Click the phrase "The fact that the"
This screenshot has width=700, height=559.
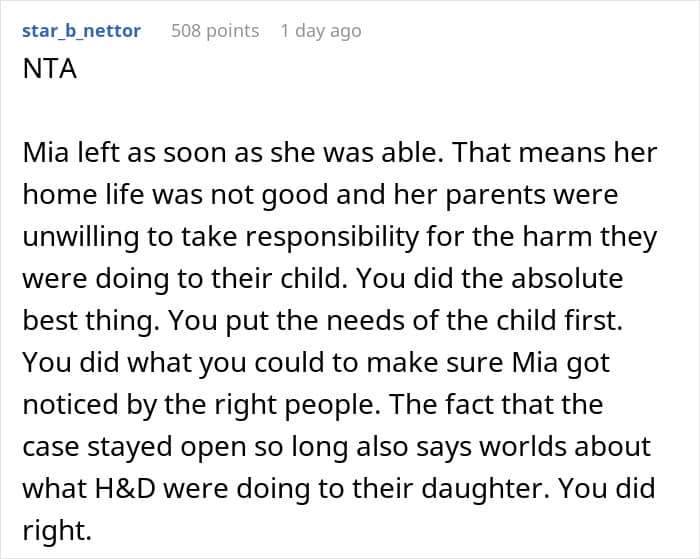point(496,404)
